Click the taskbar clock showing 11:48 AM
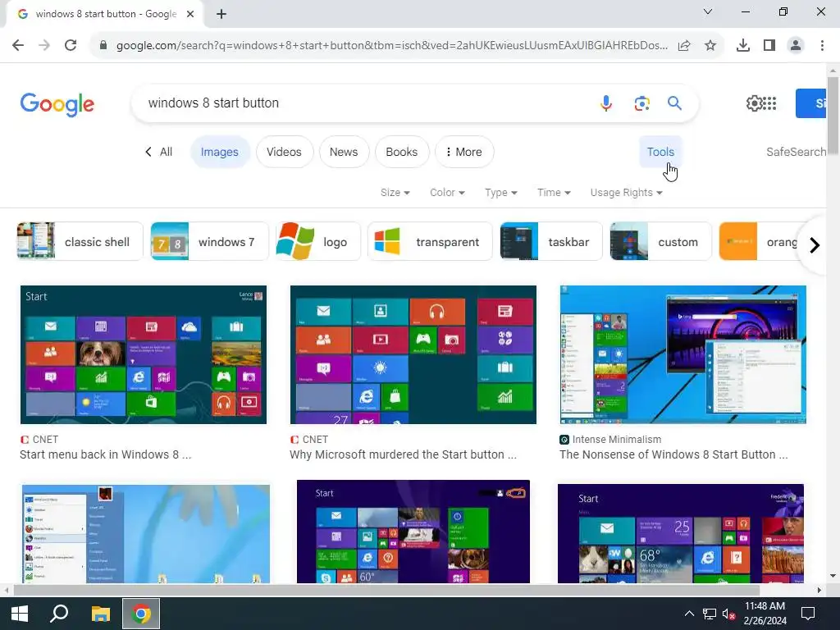This screenshot has width=840, height=630. [x=765, y=614]
